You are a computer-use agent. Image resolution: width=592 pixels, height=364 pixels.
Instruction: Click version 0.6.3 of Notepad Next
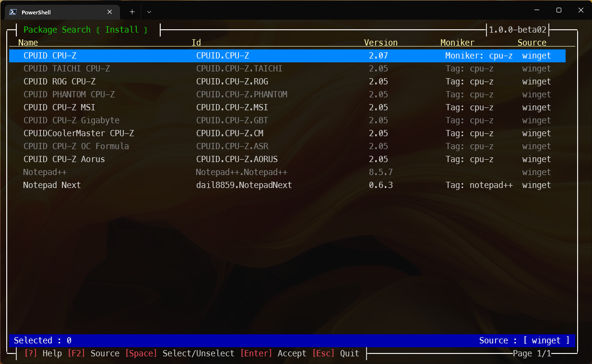coord(381,185)
